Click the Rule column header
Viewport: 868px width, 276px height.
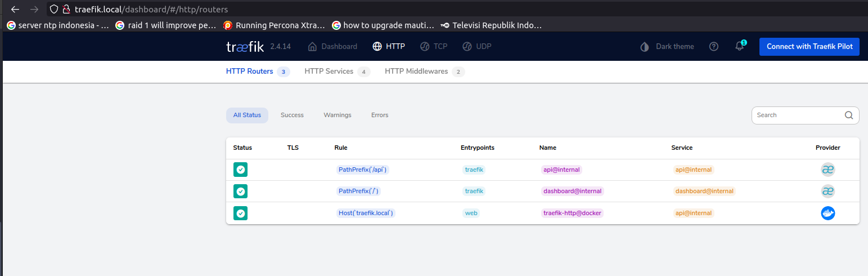[x=341, y=148]
